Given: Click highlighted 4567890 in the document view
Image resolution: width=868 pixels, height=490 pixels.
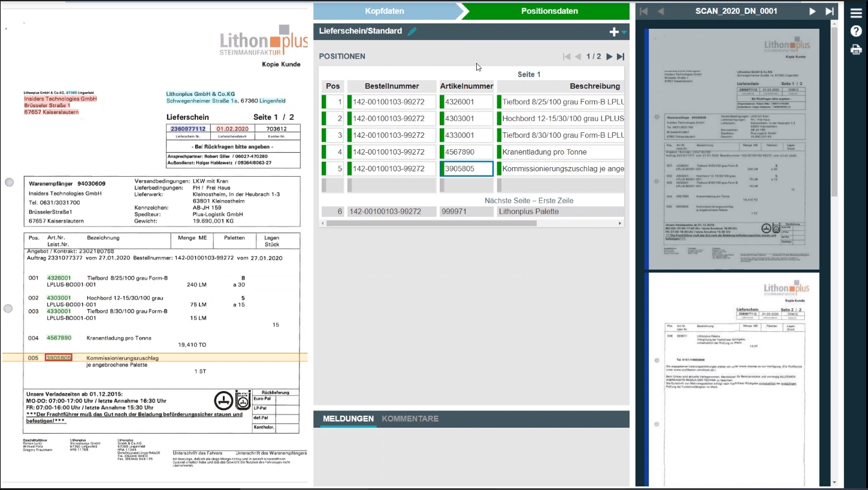Looking at the screenshot, I should click(x=59, y=338).
